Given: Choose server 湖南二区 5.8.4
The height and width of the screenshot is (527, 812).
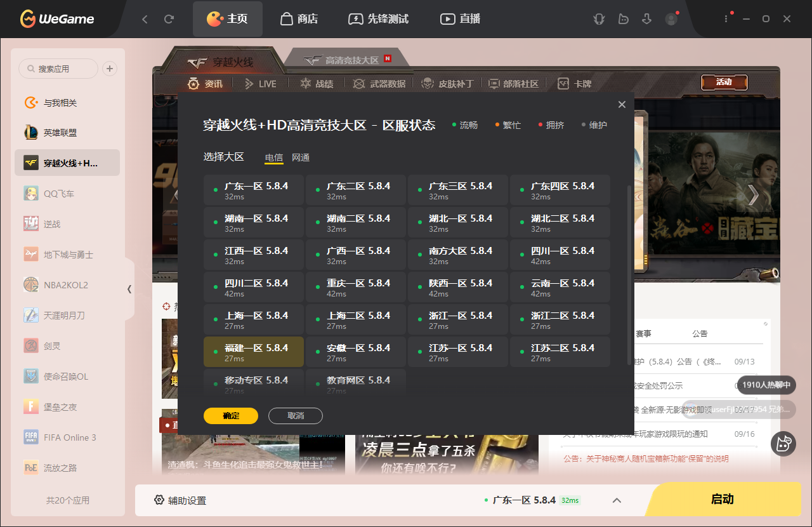Looking at the screenshot, I should coord(356,222).
